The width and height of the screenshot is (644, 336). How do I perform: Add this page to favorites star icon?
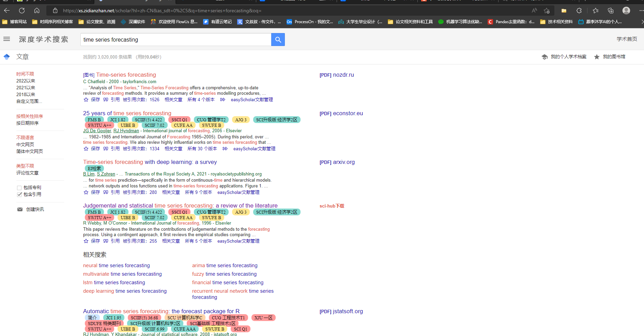point(547,11)
